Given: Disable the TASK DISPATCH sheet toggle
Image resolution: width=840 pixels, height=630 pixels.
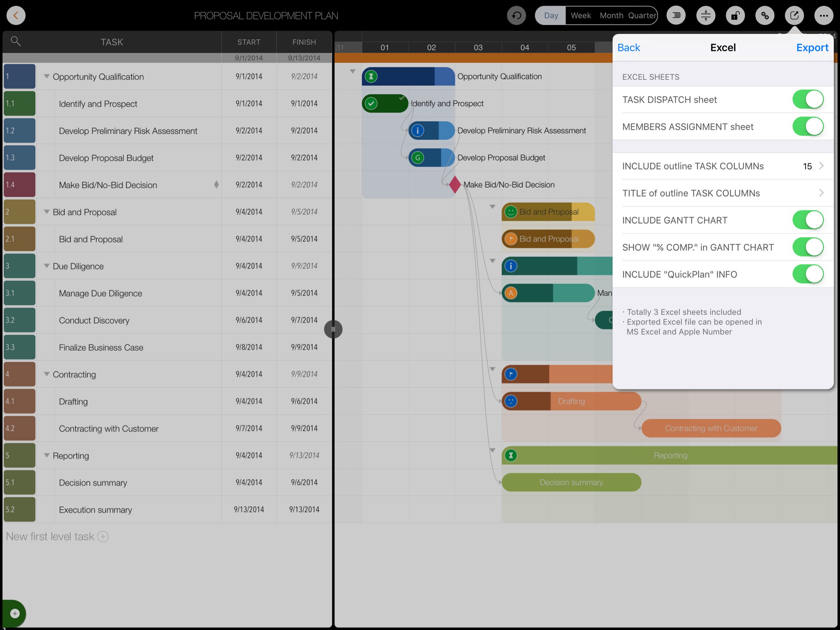Looking at the screenshot, I should 808,99.
